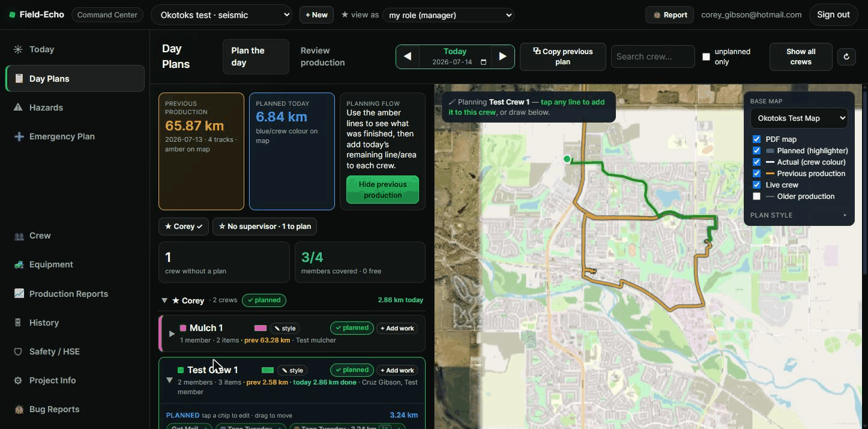The image size is (868, 429).
Task: Toggle Actual (crew colour) layer checkbox
Action: click(x=756, y=162)
